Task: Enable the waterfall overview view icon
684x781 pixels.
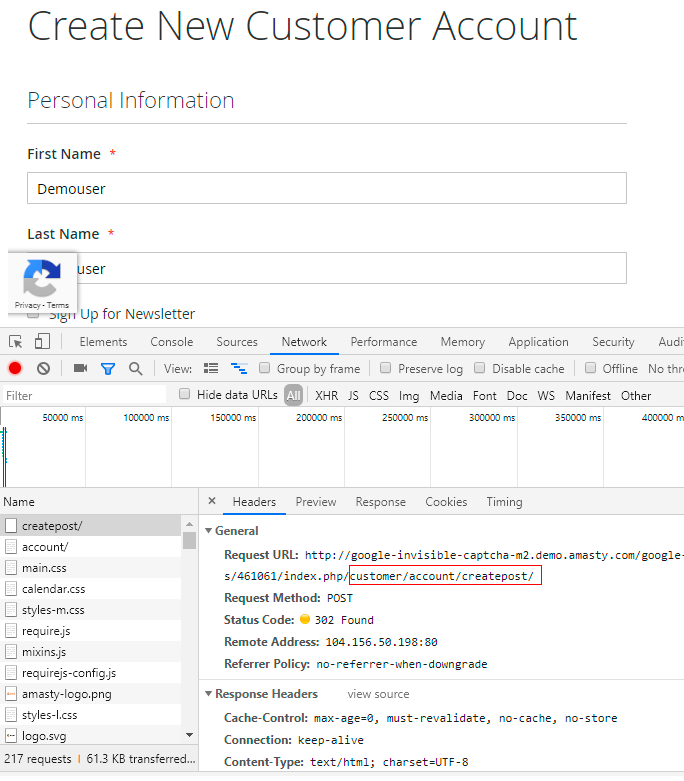Action: tap(239, 369)
